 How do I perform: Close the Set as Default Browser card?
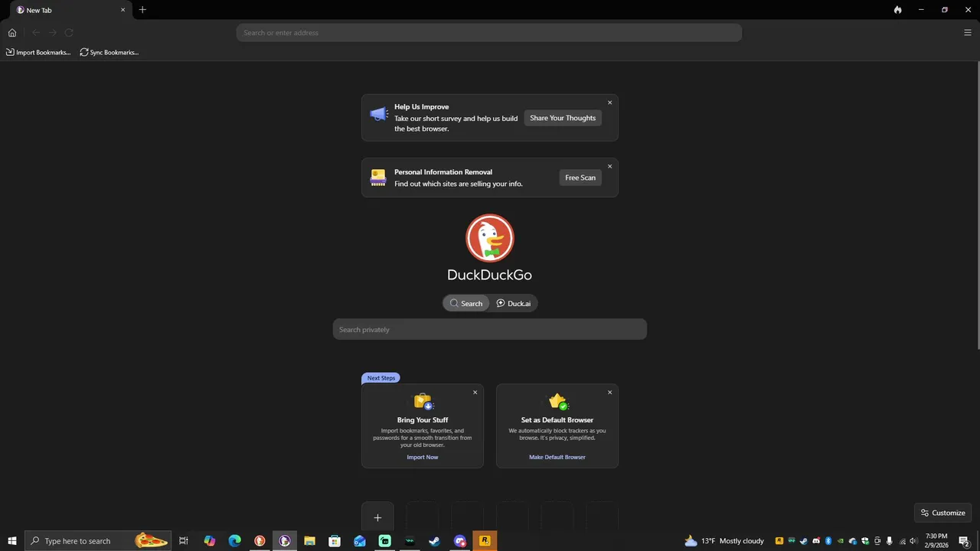(x=610, y=393)
